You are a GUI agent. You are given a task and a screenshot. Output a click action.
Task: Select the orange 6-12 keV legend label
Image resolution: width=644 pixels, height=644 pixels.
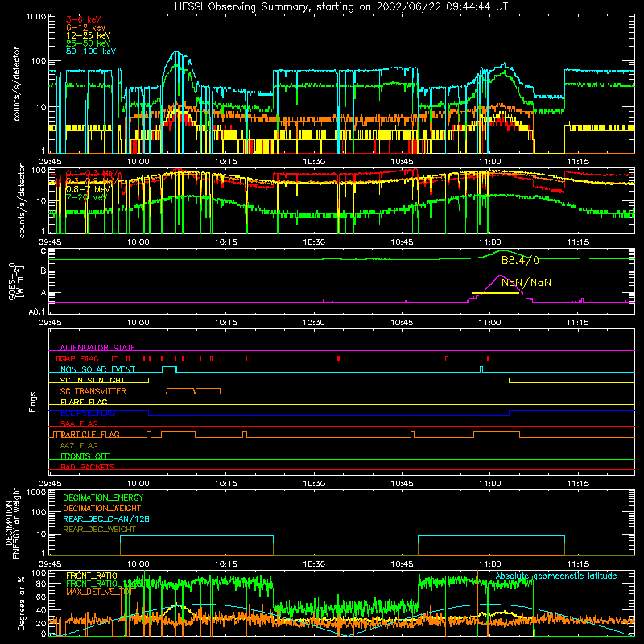(x=86, y=27)
